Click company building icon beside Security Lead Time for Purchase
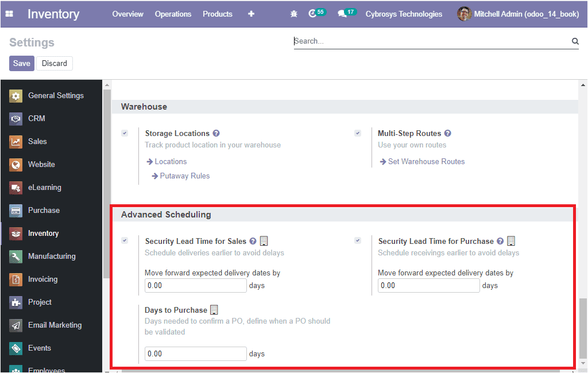The width and height of the screenshot is (588, 373). (x=511, y=240)
